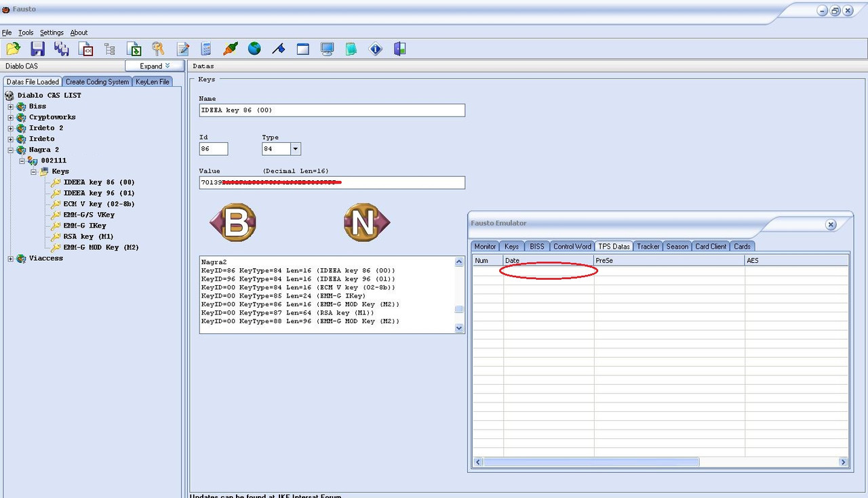This screenshot has width=868, height=498.
Task: Switch to Datas File Loaded tab
Action: [33, 81]
